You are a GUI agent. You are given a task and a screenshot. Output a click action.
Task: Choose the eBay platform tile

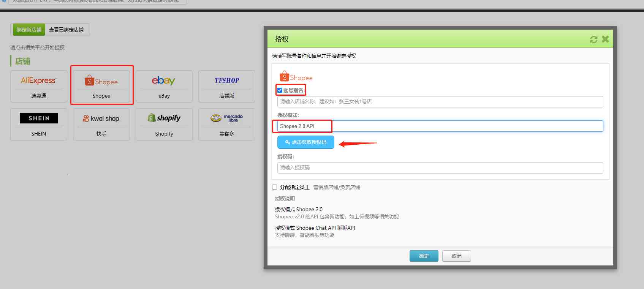(164, 86)
